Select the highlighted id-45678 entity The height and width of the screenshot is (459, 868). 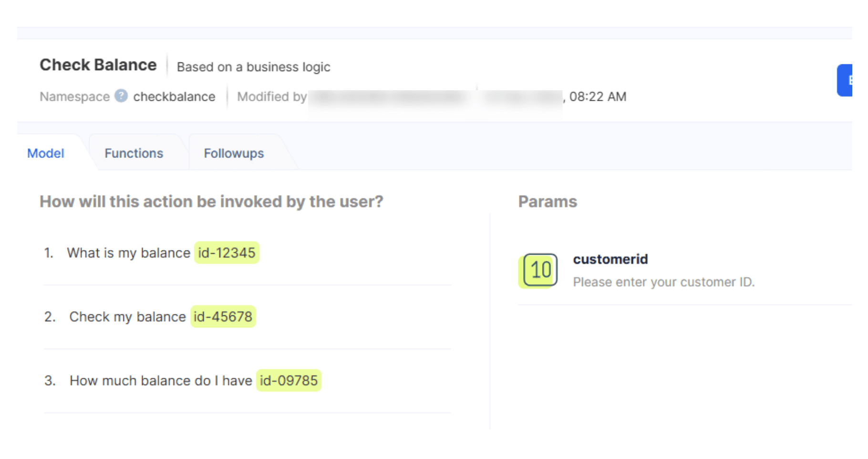click(223, 316)
